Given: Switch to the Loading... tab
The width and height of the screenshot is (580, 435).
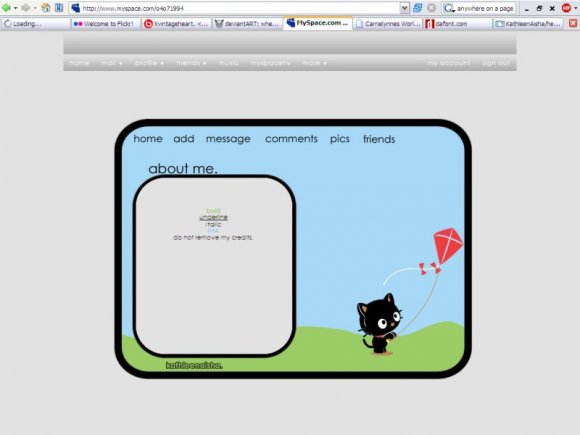Looking at the screenshot, I should tap(36, 24).
